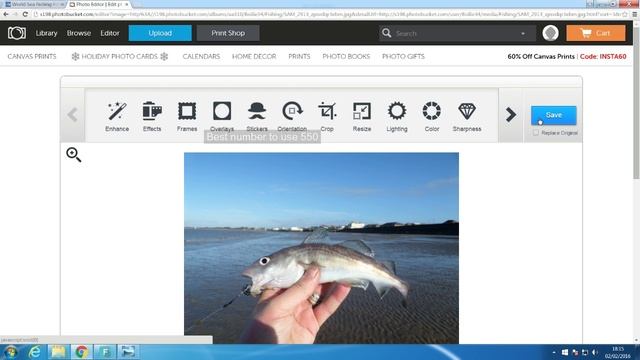This screenshot has width=640, height=360.
Task: Open the Editor menu
Action: click(110, 33)
